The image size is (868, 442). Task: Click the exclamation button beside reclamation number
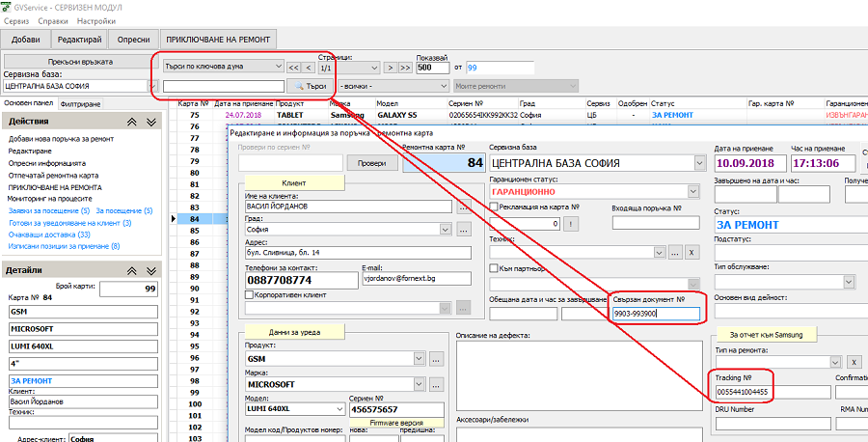pos(571,224)
